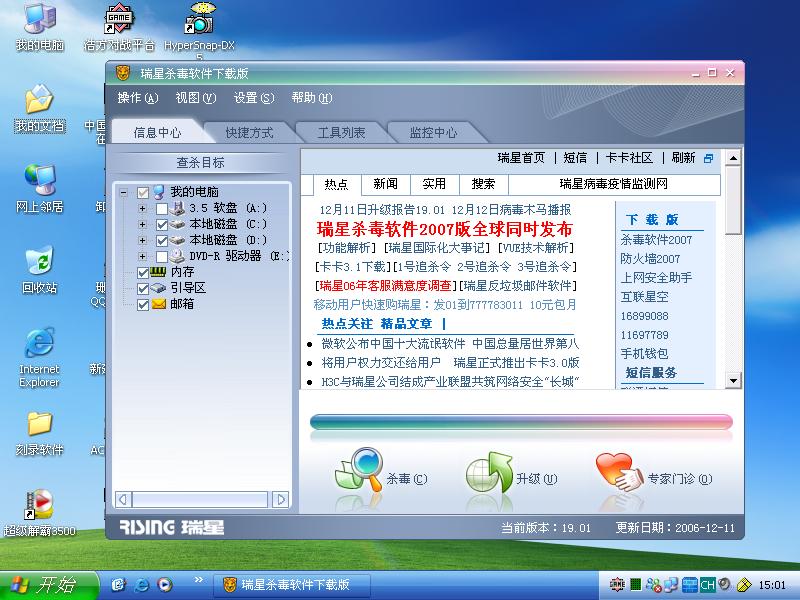The height and width of the screenshot is (600, 800).
Task: Toggle the 我的电脑 checkbox
Action: click(143, 192)
